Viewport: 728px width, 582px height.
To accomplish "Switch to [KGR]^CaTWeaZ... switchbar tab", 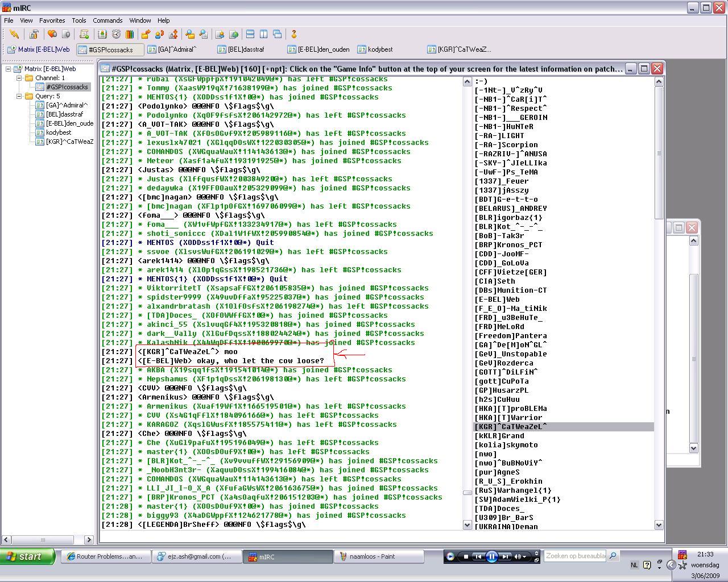I will (460, 49).
